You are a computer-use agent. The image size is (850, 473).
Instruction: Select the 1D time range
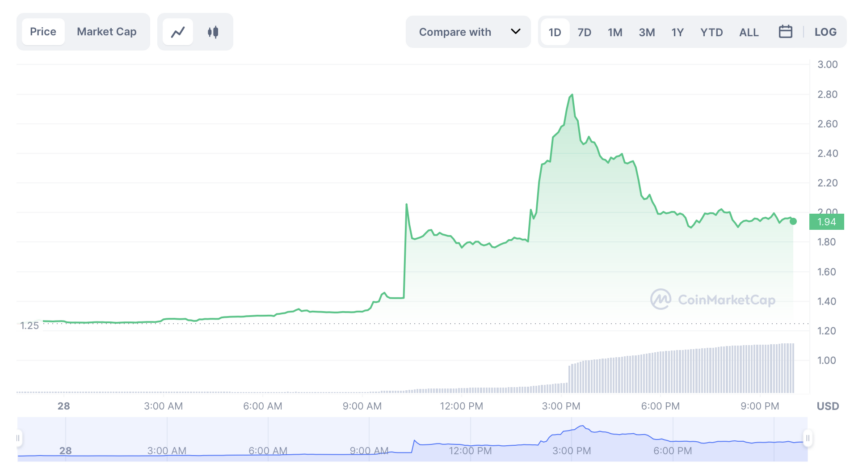(555, 32)
